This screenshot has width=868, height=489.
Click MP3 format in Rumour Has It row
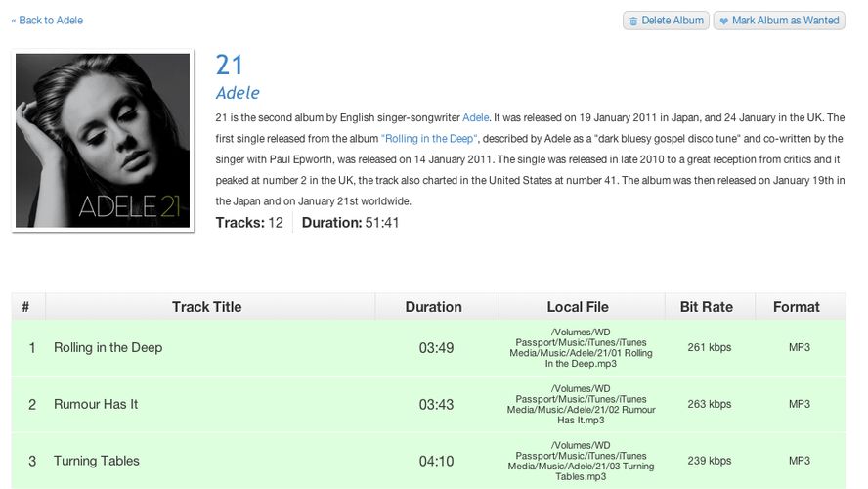[x=800, y=404]
